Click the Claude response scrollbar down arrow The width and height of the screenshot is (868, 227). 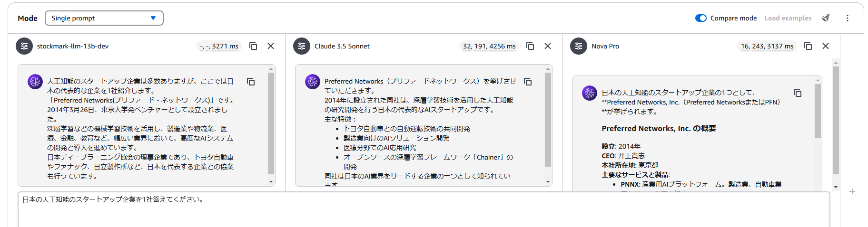coord(548,182)
